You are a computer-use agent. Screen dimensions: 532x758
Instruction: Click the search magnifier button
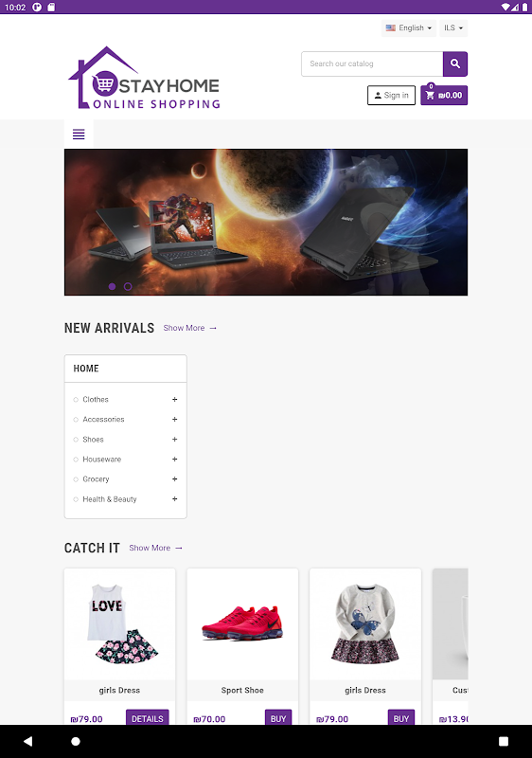pos(454,63)
